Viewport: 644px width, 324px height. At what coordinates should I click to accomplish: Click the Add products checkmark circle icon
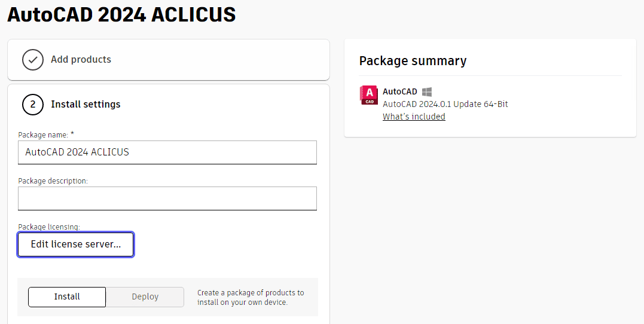pos(33,60)
